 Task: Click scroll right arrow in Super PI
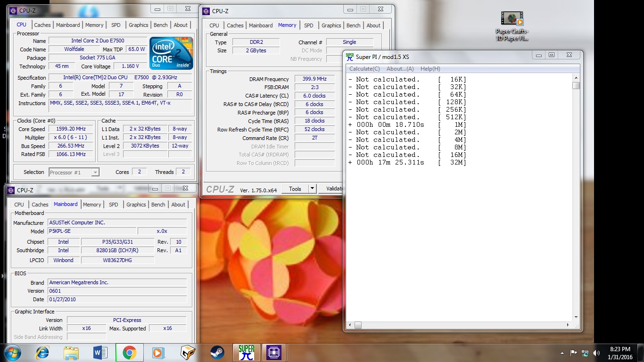coord(568,325)
